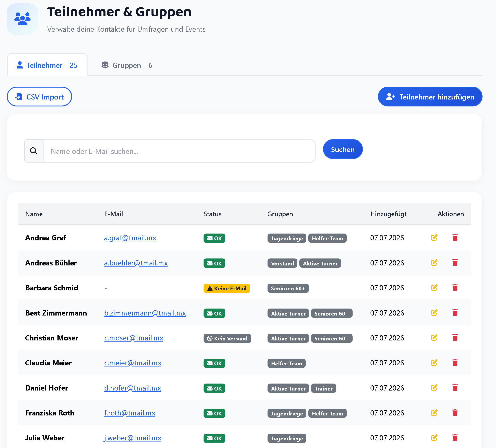Viewport: 496px width, 448px height.
Task: Edit Julia Weber's entry
Action: point(434,438)
